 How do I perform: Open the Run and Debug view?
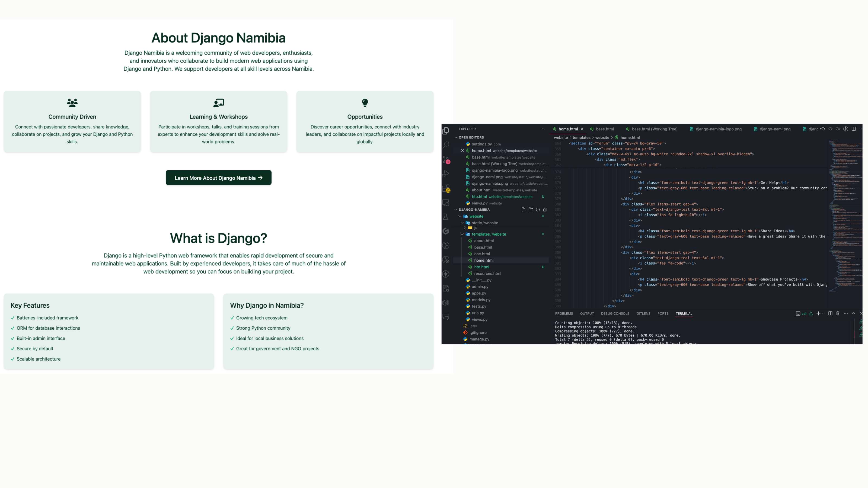[446, 174]
